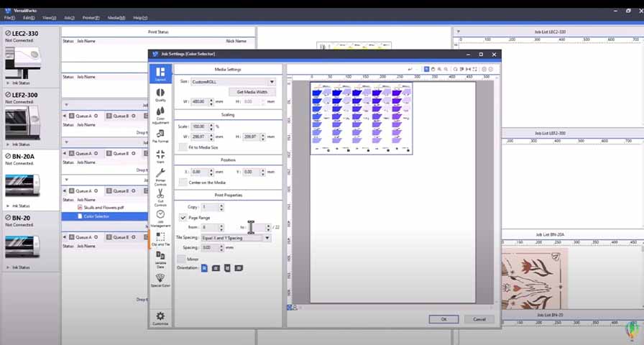
Task: Click the Scale percentage stepper
Action: pos(211,126)
